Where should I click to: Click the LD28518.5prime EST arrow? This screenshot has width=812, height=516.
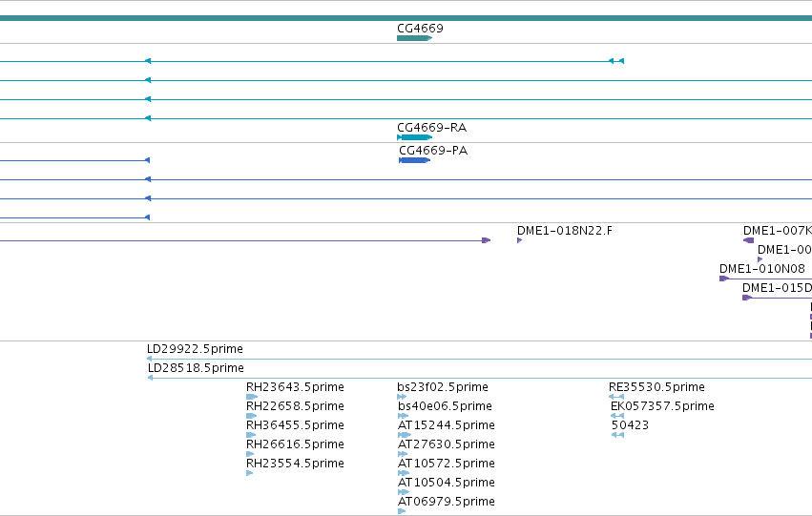(480, 378)
